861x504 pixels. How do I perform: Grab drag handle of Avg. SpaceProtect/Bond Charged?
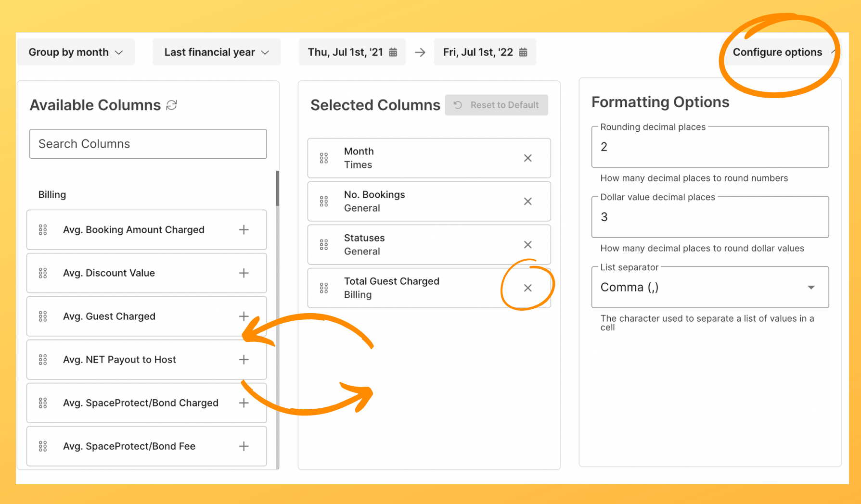(x=43, y=403)
